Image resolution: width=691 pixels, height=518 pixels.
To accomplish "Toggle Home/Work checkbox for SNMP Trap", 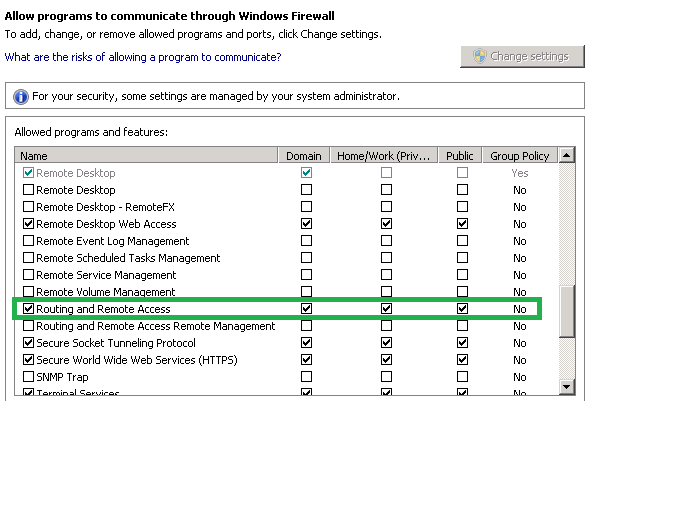I will 386,376.
